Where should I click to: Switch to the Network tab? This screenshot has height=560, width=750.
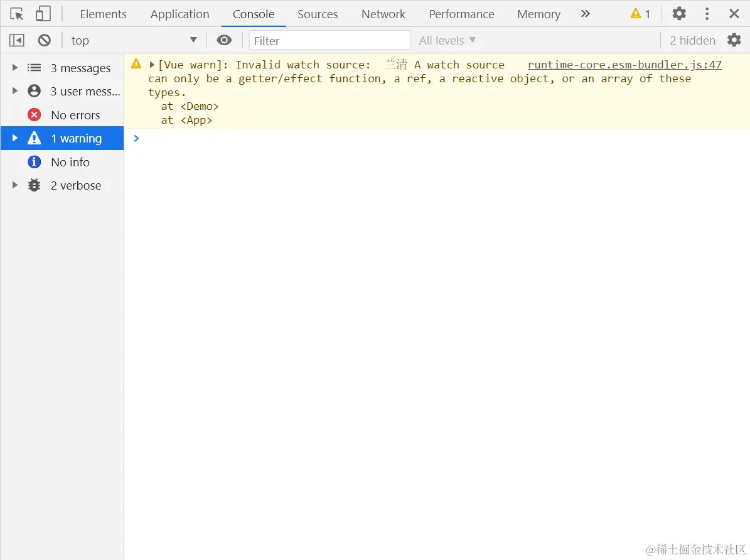383,14
